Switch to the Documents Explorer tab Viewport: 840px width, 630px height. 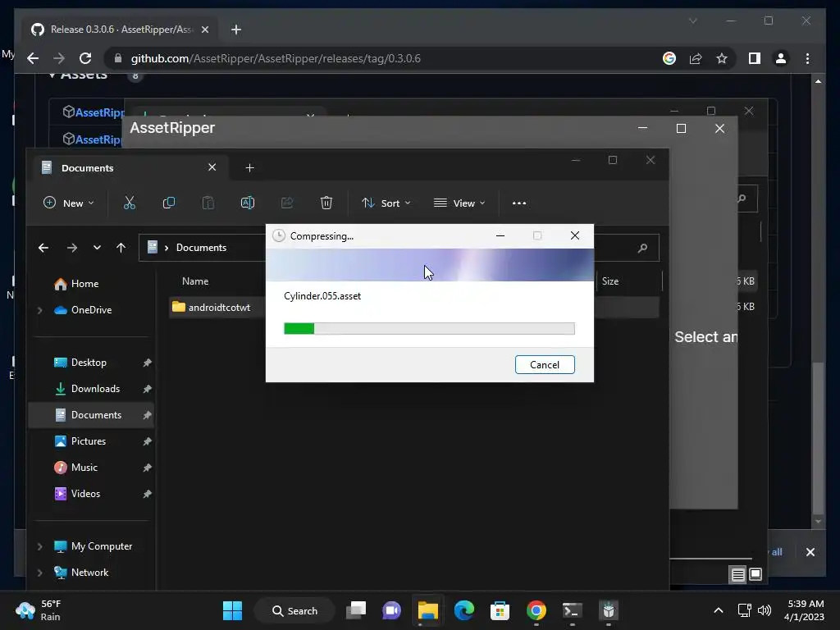pyautogui.click(x=129, y=167)
